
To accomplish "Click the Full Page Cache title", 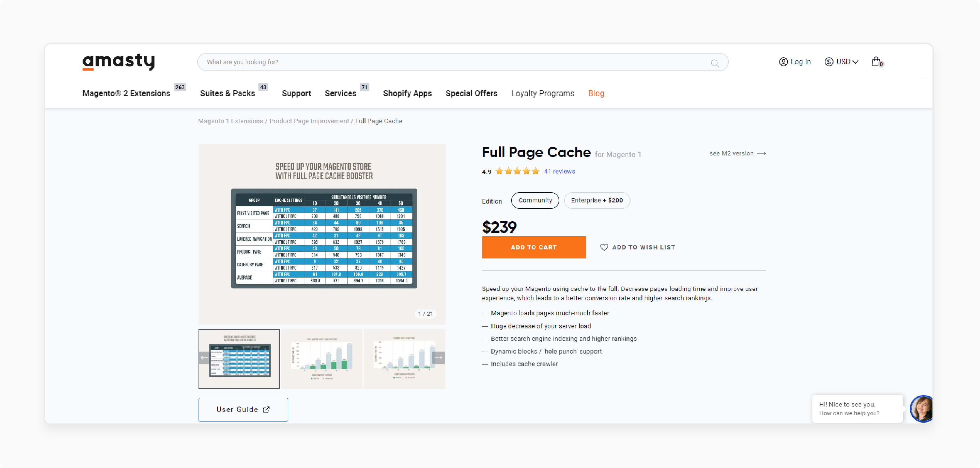I will [x=536, y=152].
